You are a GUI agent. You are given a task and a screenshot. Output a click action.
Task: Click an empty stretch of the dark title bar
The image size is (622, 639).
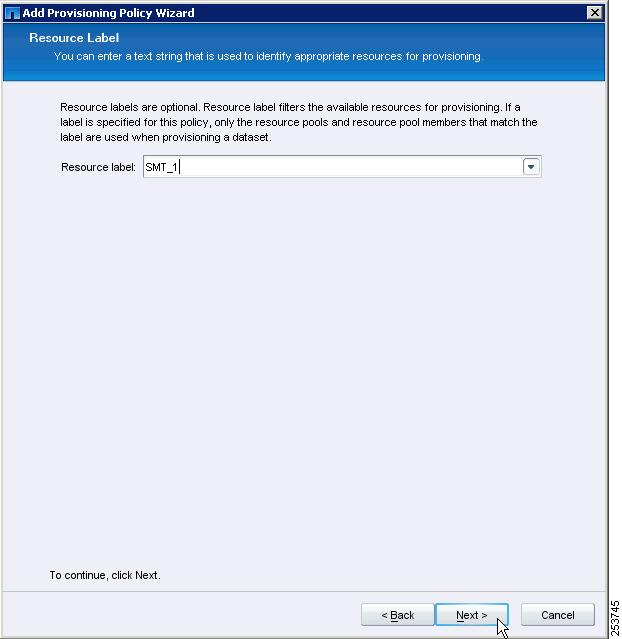[x=387, y=13]
